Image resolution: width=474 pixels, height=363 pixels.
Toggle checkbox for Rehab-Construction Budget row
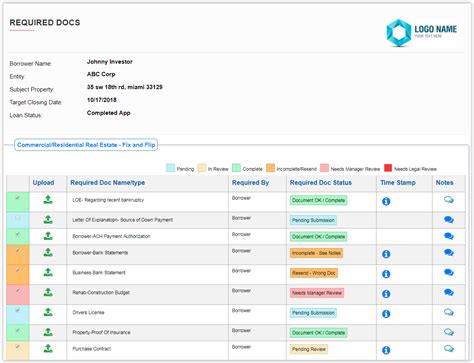pos(18,291)
